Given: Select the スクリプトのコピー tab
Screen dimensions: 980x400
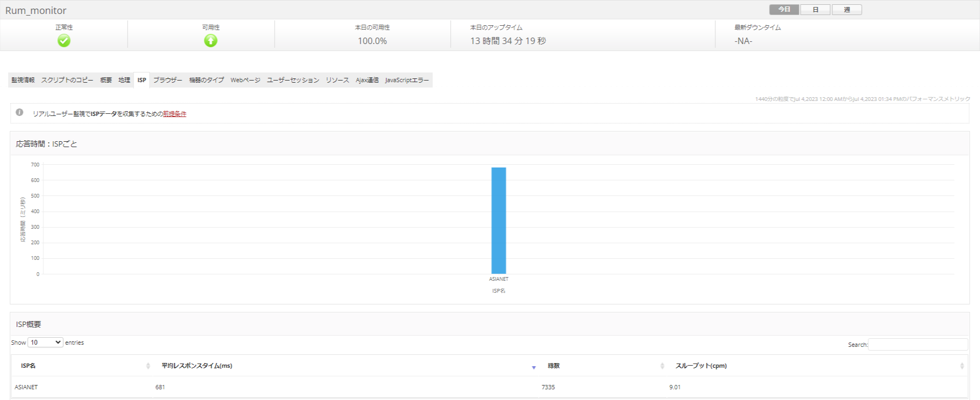Looking at the screenshot, I should 67,80.
